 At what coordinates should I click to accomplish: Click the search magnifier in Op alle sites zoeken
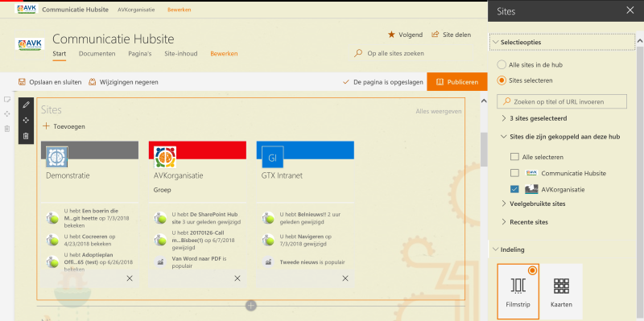358,53
